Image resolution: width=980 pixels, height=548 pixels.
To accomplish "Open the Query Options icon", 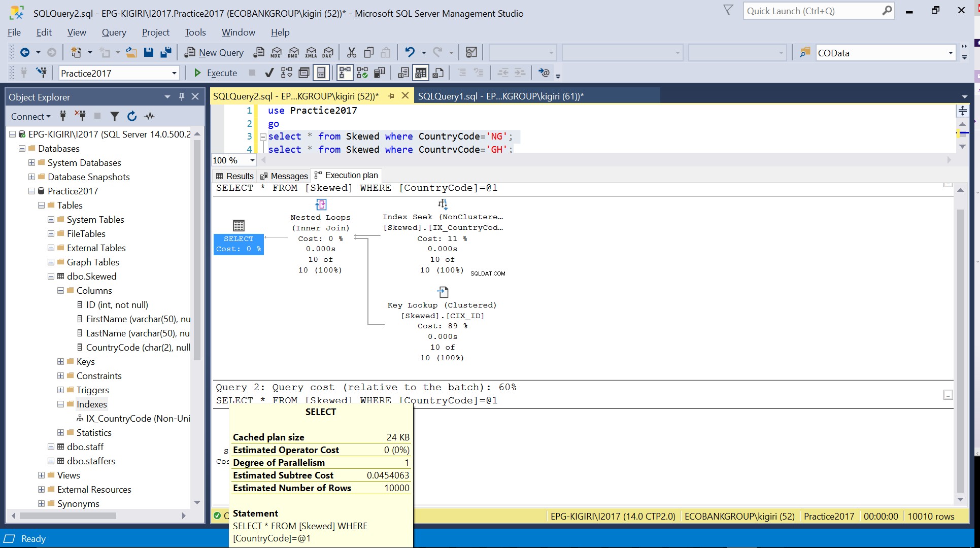I will click(x=304, y=73).
